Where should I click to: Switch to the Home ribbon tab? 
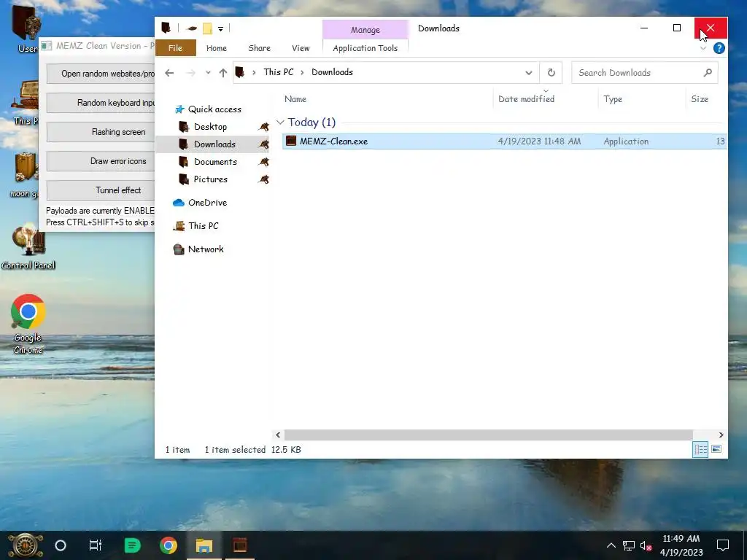[x=216, y=48]
